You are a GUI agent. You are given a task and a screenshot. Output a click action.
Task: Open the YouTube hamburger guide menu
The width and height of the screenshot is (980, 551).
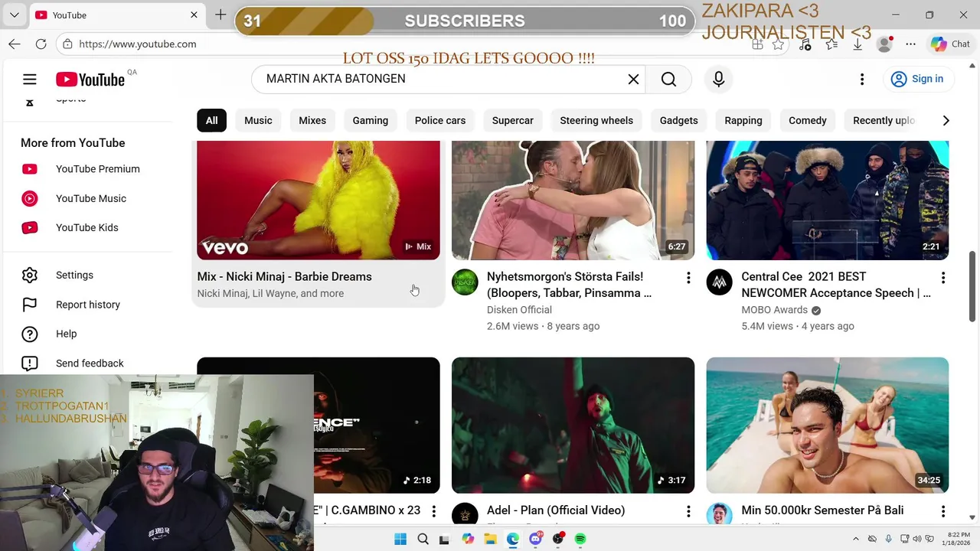(x=29, y=79)
